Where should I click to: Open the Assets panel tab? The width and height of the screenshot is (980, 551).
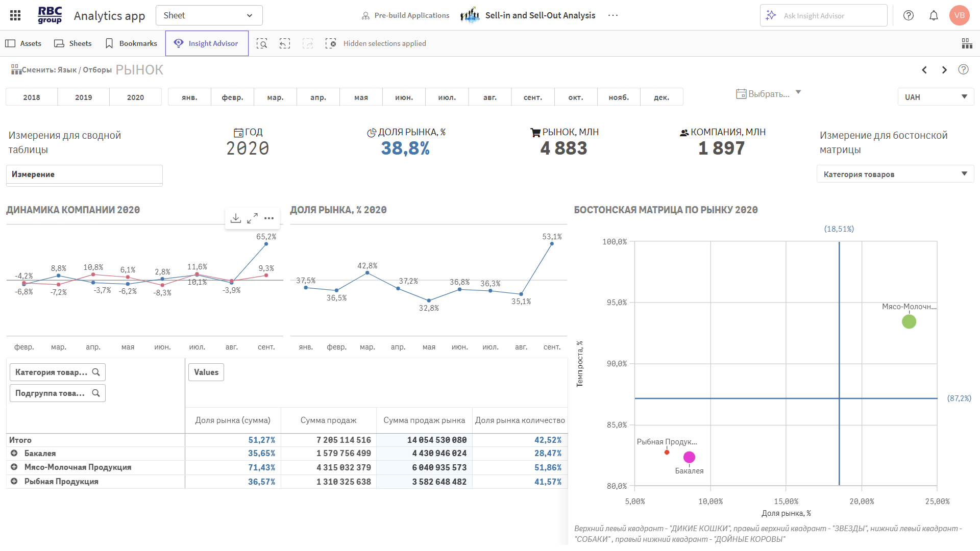pyautogui.click(x=23, y=43)
